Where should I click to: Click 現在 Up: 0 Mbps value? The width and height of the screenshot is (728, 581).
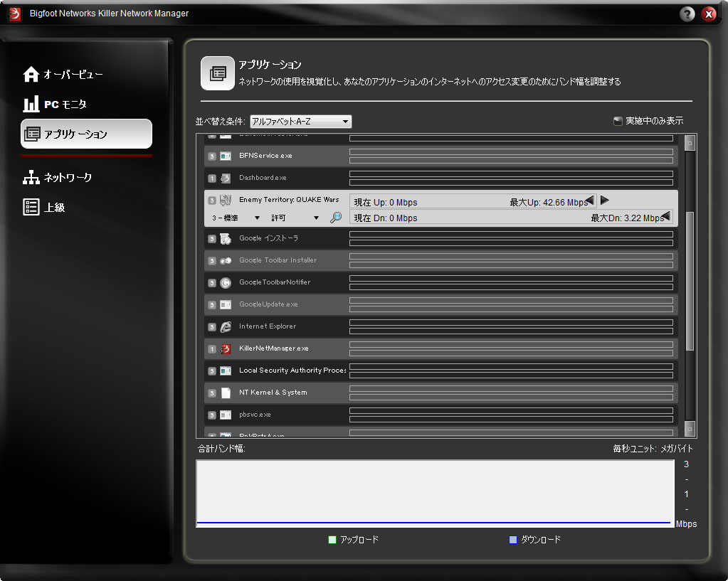click(x=386, y=203)
